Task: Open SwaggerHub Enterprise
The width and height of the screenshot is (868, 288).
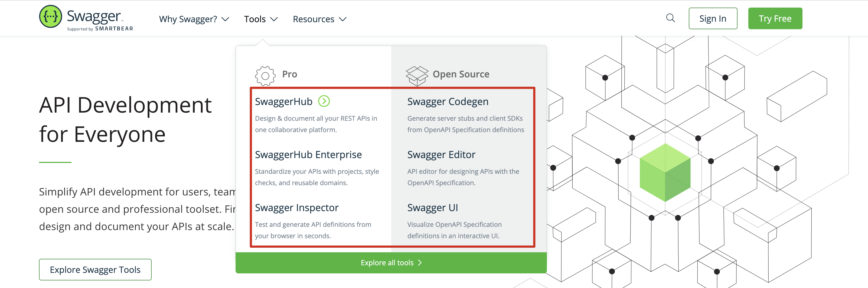Action: tap(308, 154)
